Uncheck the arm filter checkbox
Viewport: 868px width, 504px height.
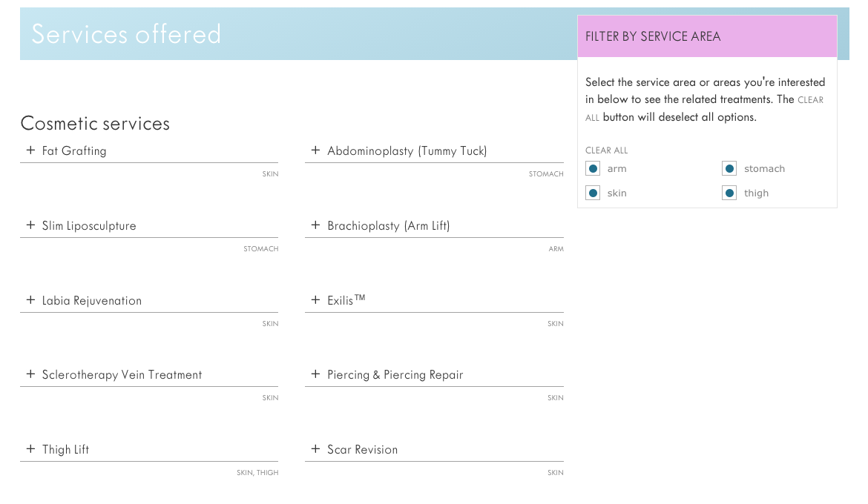click(593, 168)
